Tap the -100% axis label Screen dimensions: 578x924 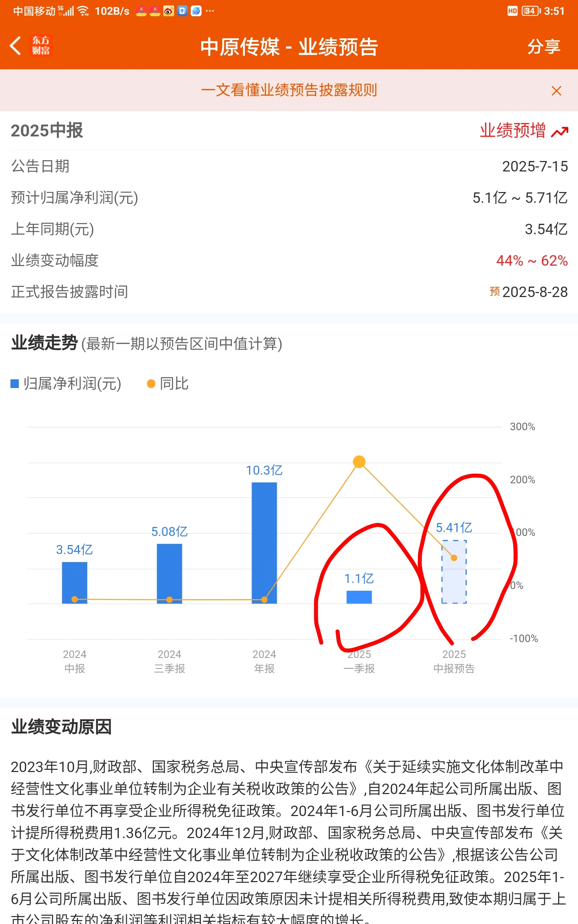(523, 638)
